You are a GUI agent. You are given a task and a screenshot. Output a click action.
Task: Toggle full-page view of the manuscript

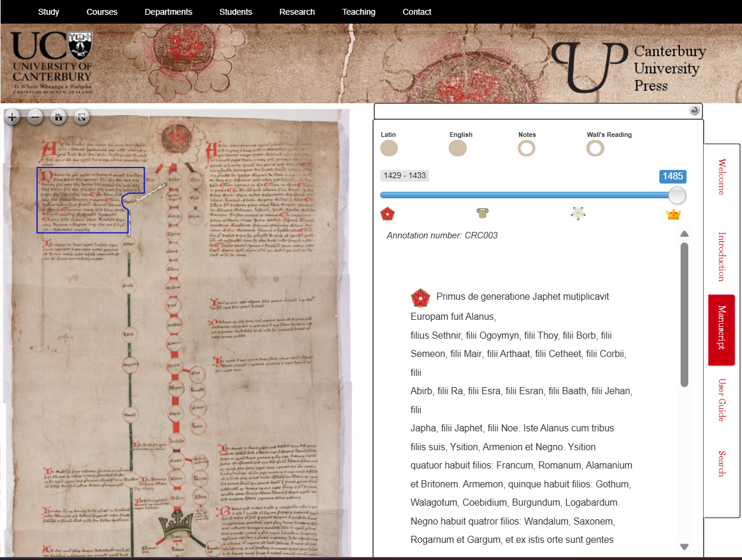pyautogui.click(x=81, y=117)
